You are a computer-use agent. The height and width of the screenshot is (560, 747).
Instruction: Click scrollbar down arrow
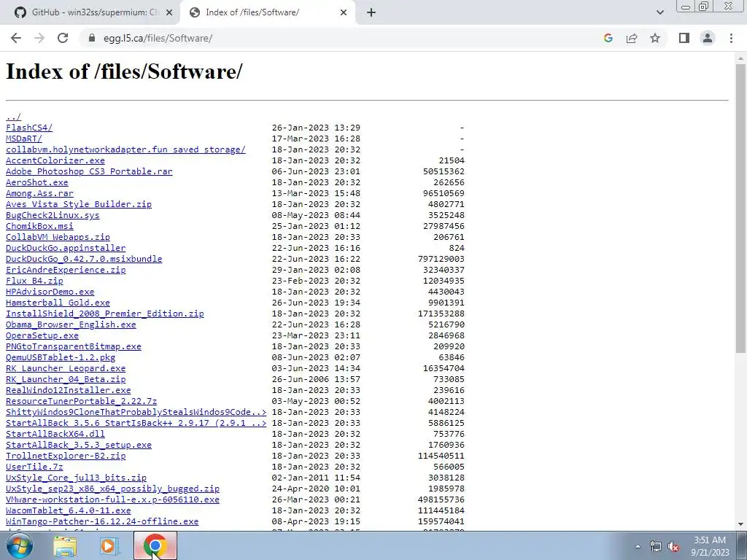[740, 524]
